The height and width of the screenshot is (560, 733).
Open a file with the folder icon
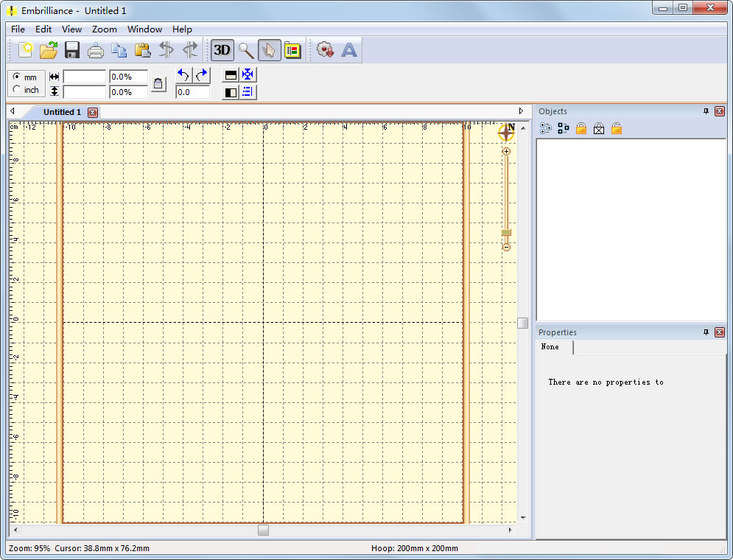pos(49,50)
